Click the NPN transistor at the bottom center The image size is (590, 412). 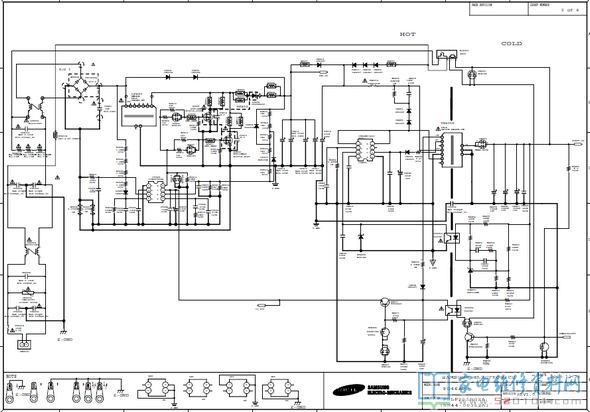385,302
